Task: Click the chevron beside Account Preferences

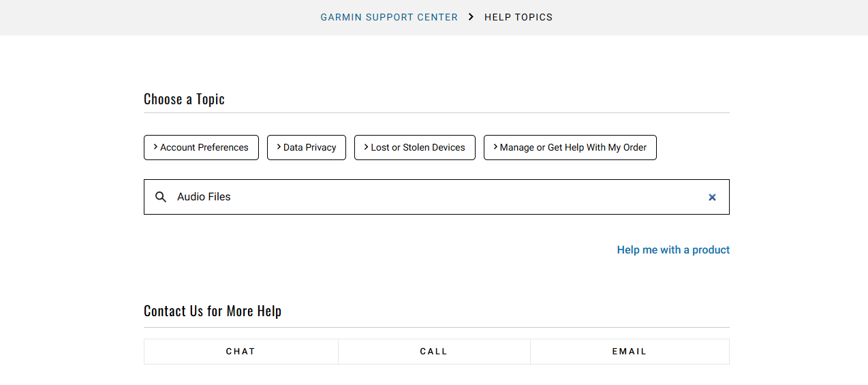Action: tap(155, 147)
